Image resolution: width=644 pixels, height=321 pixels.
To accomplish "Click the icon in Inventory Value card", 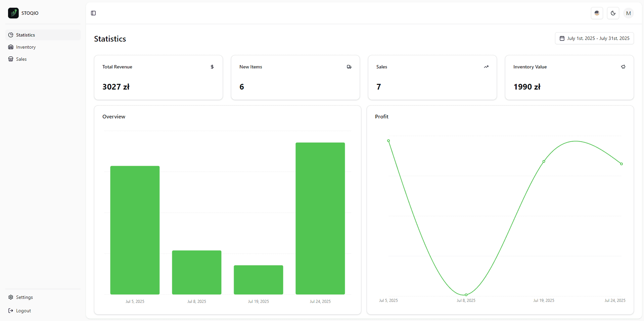I will 623,67.
